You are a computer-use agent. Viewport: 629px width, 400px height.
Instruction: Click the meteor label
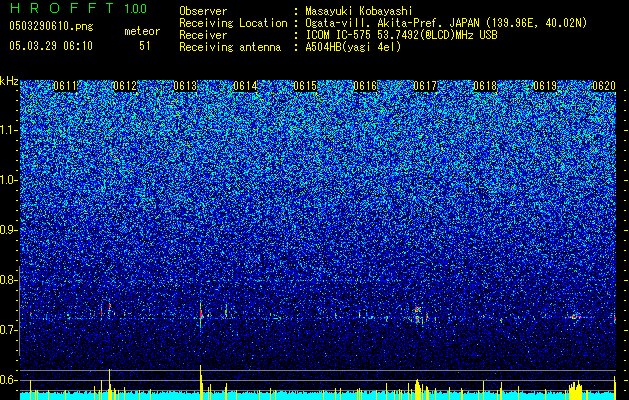click(x=142, y=31)
